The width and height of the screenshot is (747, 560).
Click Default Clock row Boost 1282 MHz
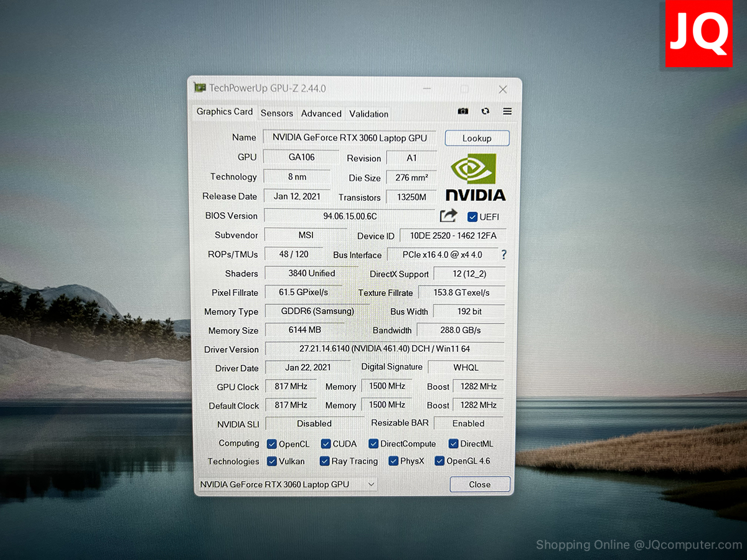pyautogui.click(x=478, y=405)
